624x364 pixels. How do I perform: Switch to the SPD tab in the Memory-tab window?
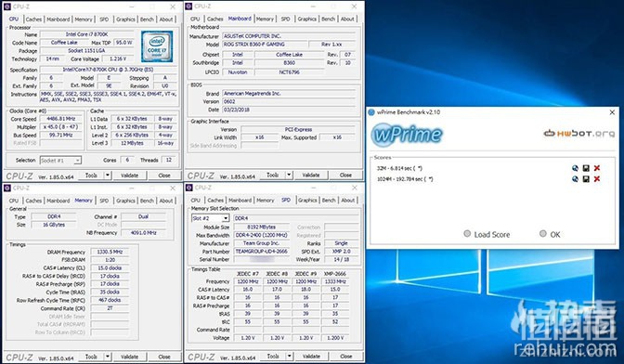[x=104, y=201]
